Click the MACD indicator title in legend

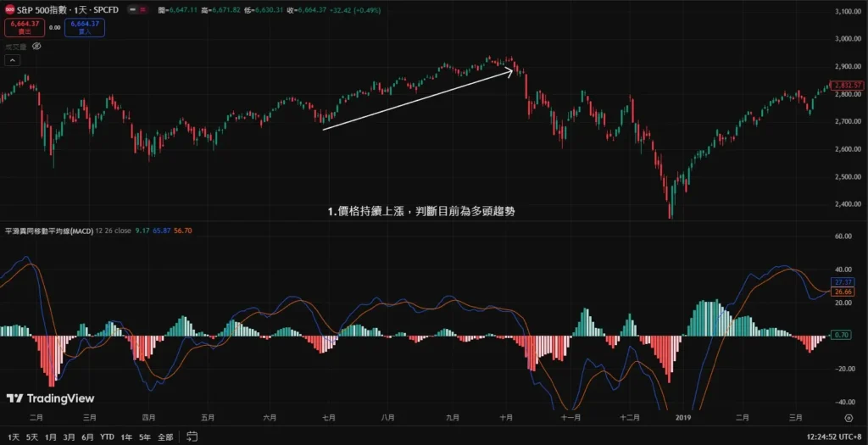pos(48,231)
